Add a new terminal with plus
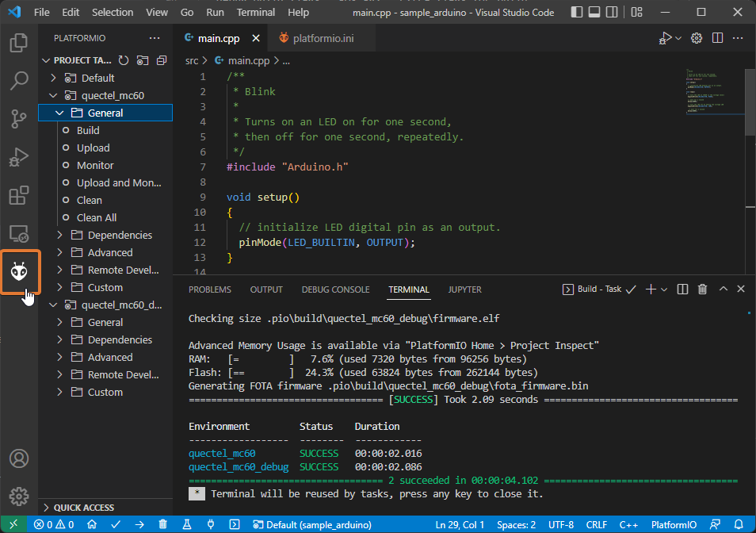 [x=651, y=290]
